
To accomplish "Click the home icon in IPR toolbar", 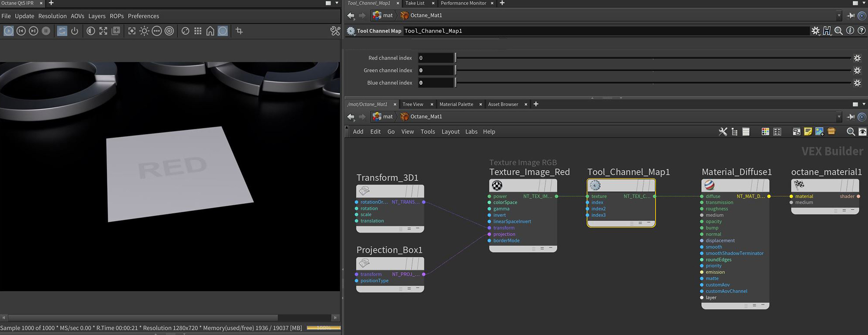I will click(x=210, y=31).
